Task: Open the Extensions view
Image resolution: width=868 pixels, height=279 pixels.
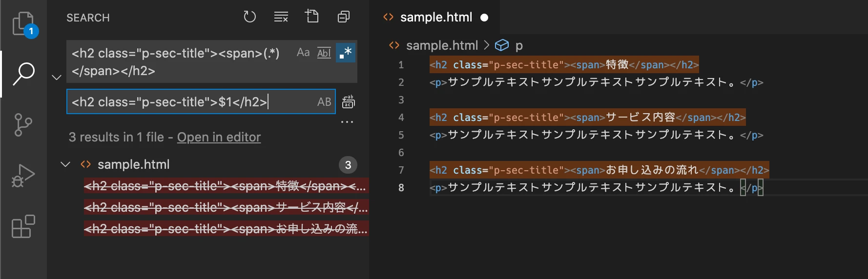Action: pos(23,226)
